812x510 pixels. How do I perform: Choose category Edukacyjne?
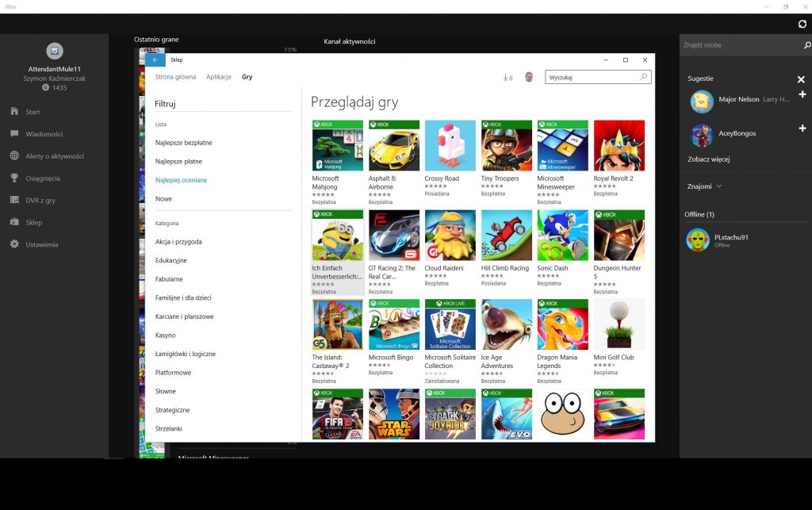coord(171,260)
